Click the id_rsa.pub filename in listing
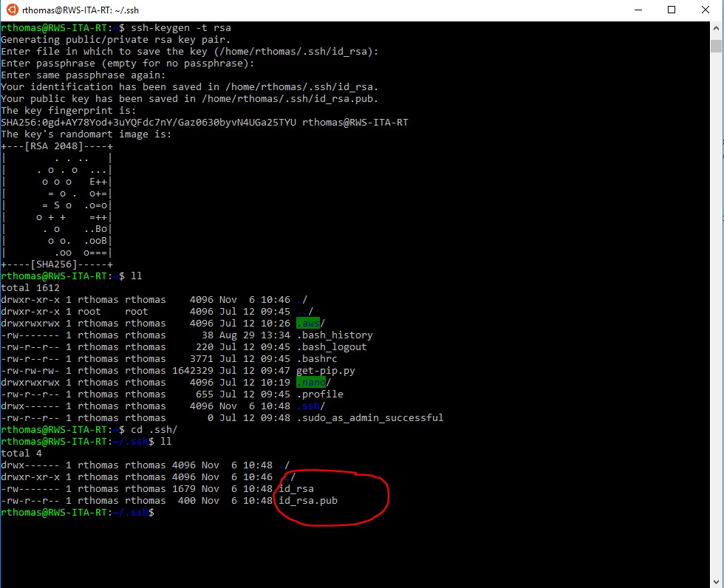The height and width of the screenshot is (588, 724). [x=311, y=501]
